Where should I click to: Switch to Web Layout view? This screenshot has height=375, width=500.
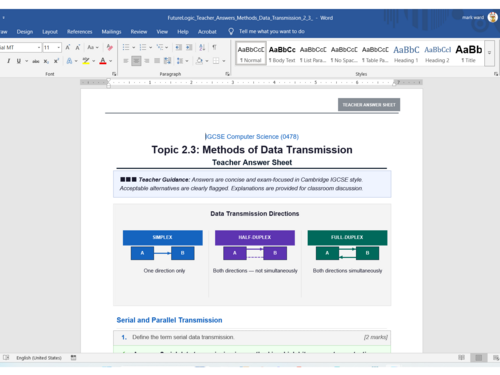coord(496,358)
